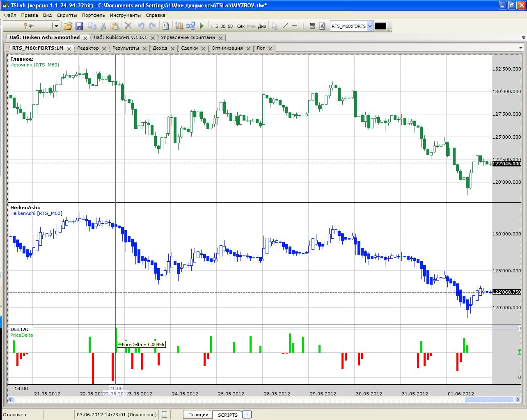Click the black color swatch in toolbar
This screenshot has width=527, height=420.
(380, 26)
